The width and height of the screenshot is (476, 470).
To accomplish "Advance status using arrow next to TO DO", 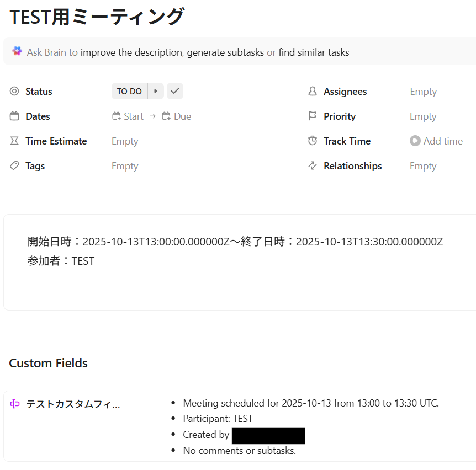I will 156,92.
